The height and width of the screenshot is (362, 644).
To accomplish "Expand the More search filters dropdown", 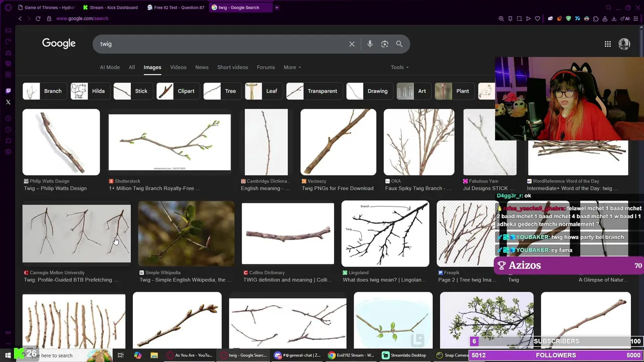I will pyautogui.click(x=292, y=67).
